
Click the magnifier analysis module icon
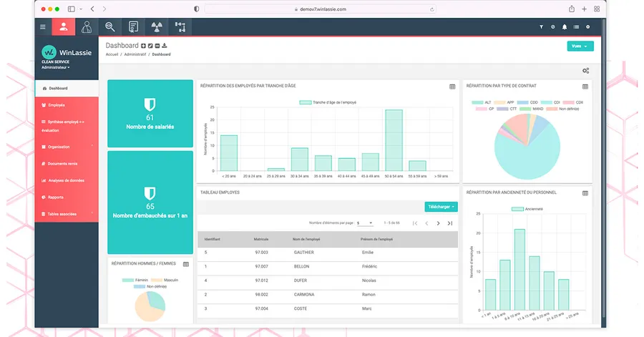[x=109, y=27]
